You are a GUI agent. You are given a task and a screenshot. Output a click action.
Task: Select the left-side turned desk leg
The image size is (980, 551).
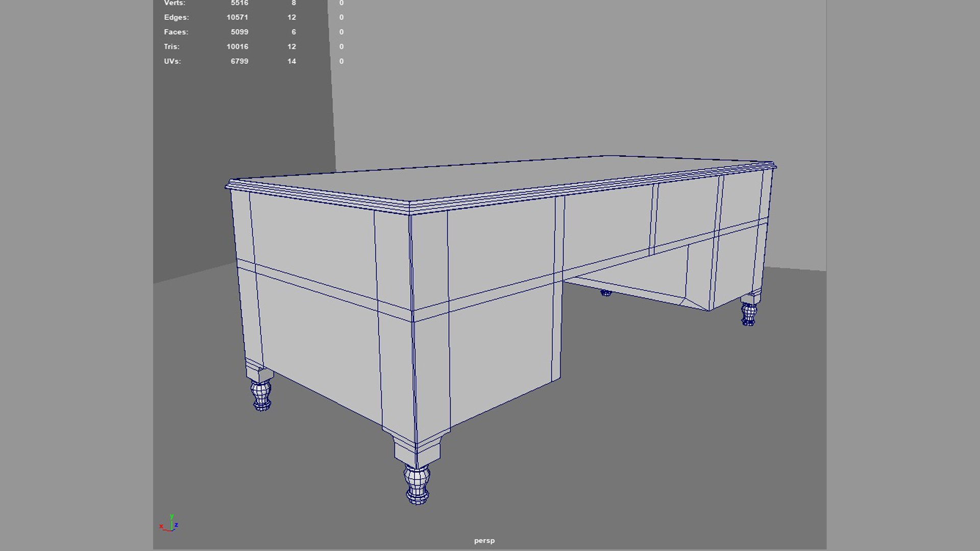click(x=261, y=394)
